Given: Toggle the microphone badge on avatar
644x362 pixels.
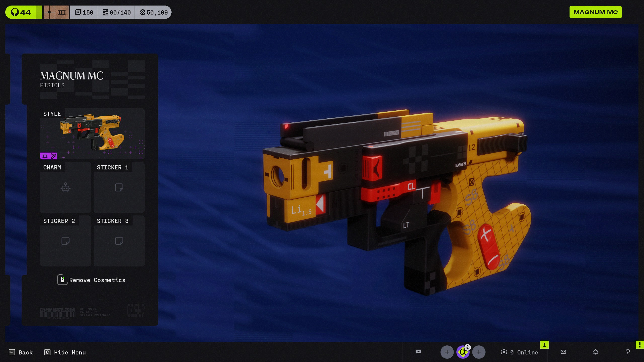Looking at the screenshot, I should click(x=468, y=347).
